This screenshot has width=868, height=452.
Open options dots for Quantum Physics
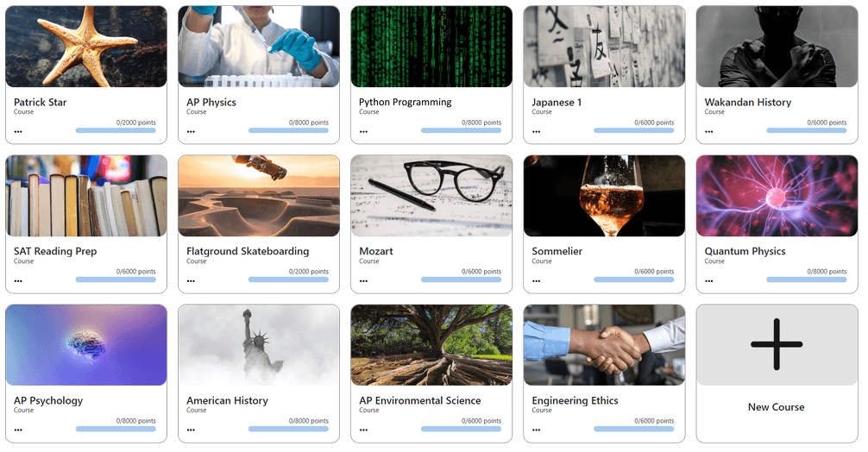point(709,281)
